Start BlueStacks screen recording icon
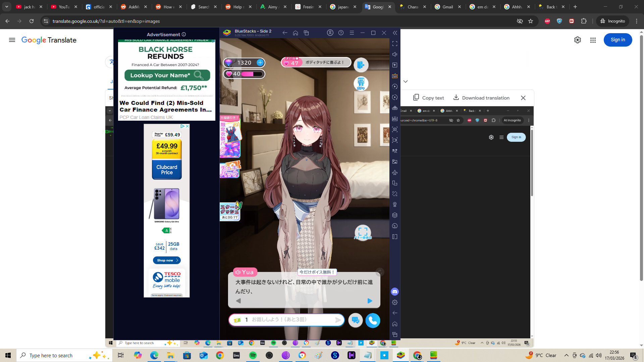 tap(395, 140)
